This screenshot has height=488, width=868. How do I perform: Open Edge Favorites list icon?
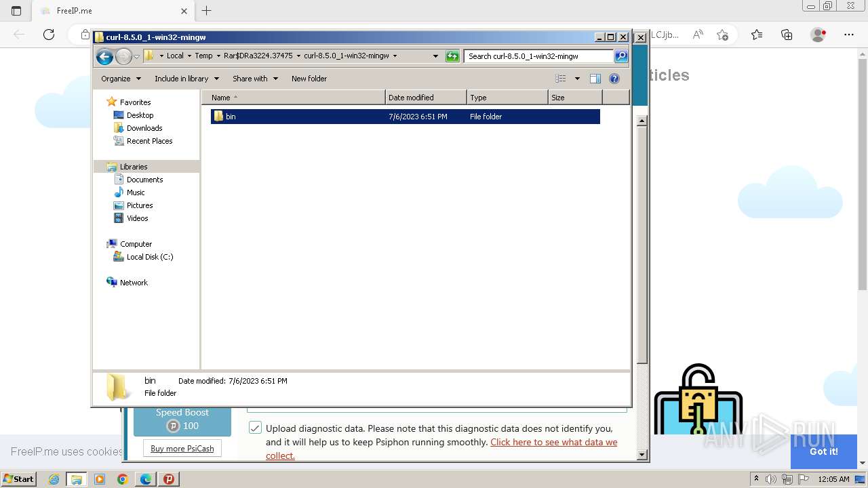pos(757,35)
